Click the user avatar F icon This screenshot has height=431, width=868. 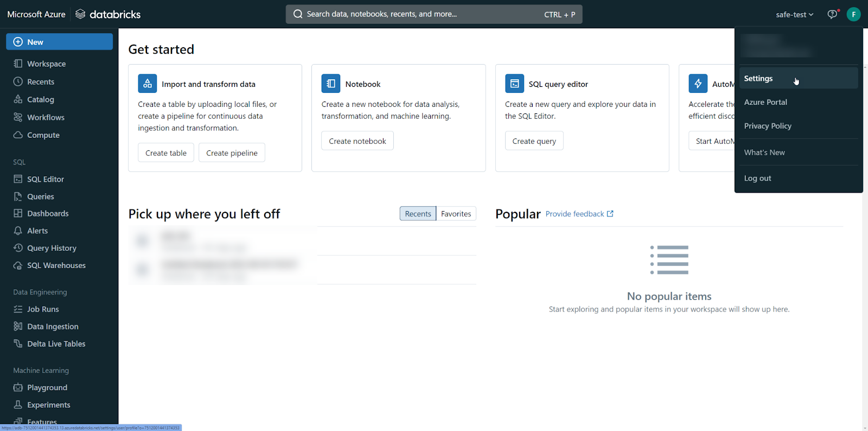coord(853,14)
